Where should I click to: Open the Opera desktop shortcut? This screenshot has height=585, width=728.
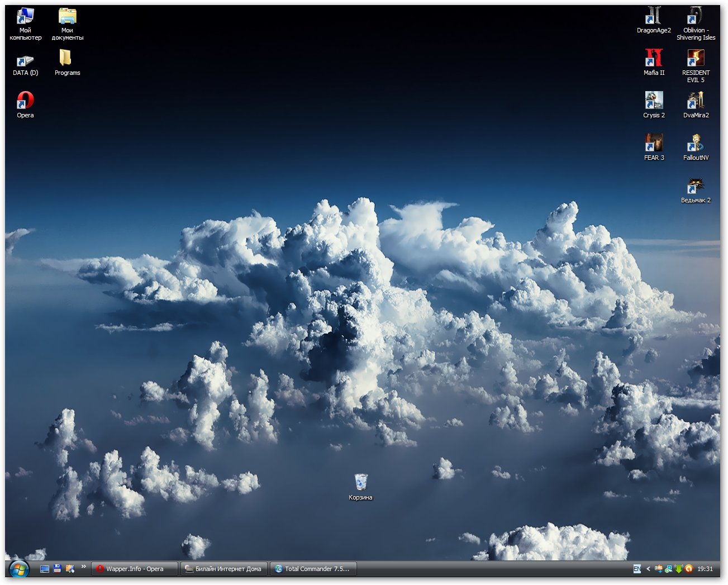click(x=25, y=101)
